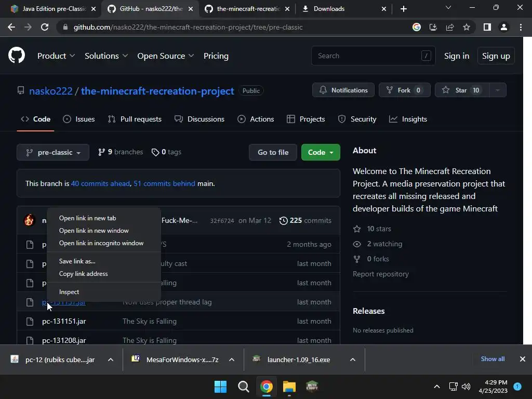The width and height of the screenshot is (532, 399).
Task: Open Chrome's three-dot menu
Action: coord(521,27)
